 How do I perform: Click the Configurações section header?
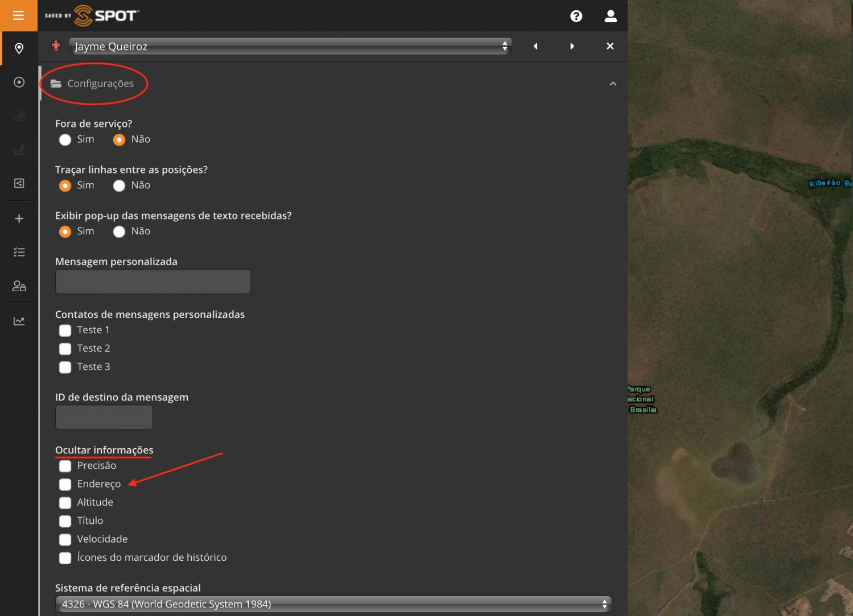pos(100,84)
